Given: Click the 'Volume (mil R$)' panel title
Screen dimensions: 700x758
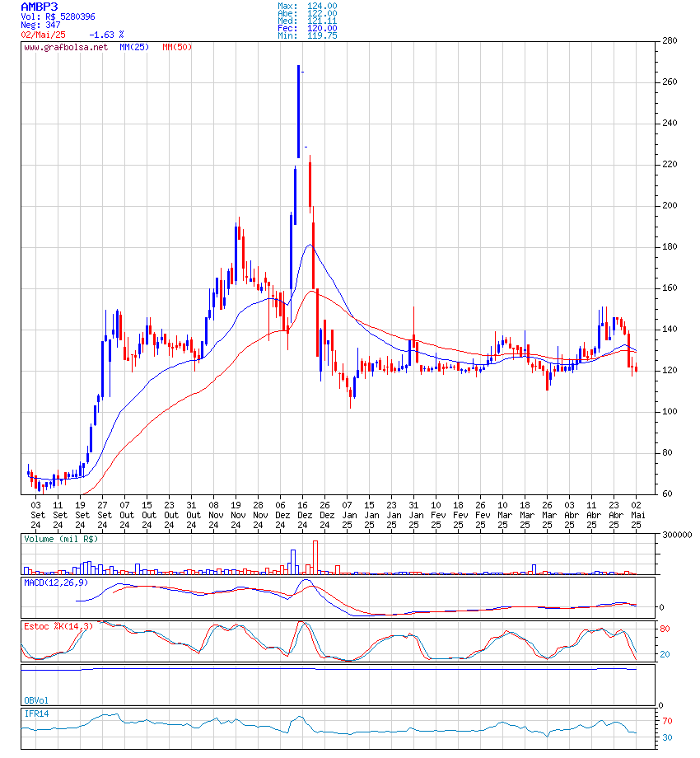Looking at the screenshot, I should pos(61,539).
